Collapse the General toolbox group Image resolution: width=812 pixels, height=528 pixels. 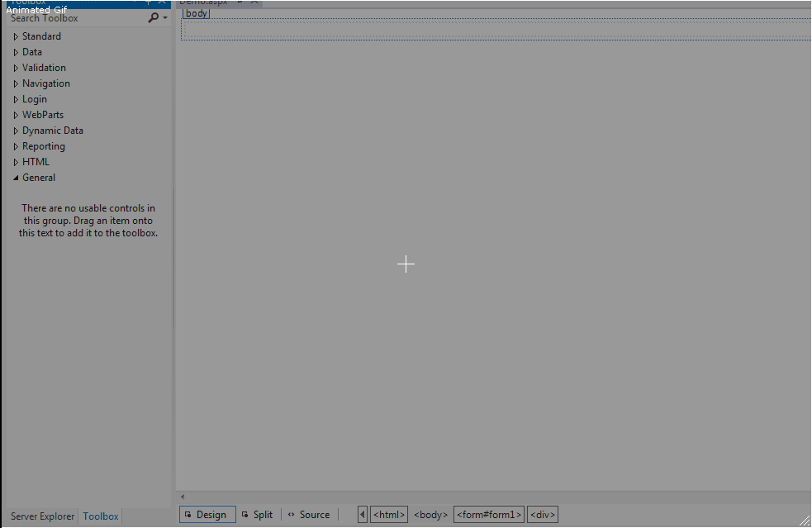pos(16,178)
